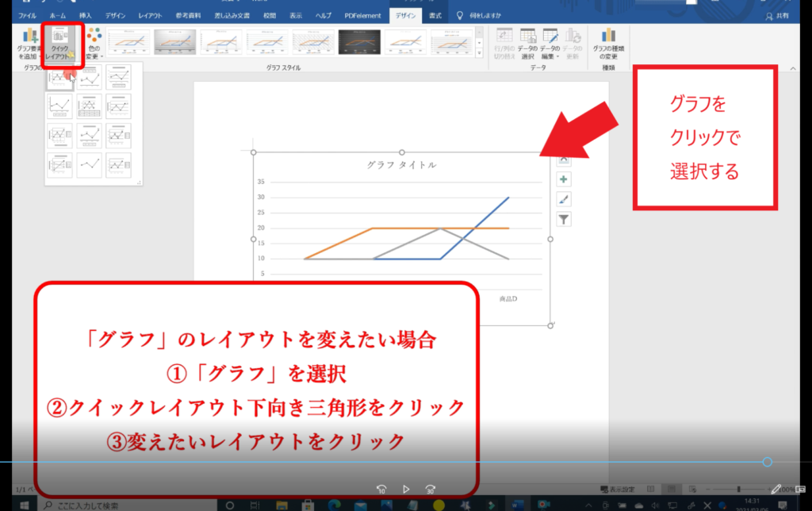The width and height of the screenshot is (812, 511).
Task: Click Add Chart Element in the ribbon
Action: tap(29, 45)
